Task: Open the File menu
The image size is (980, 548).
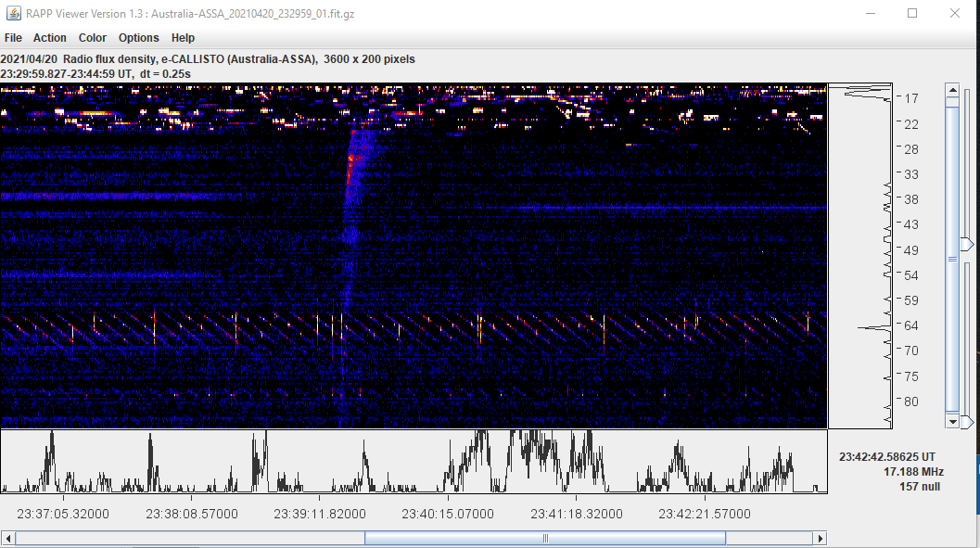Action: pos(13,38)
